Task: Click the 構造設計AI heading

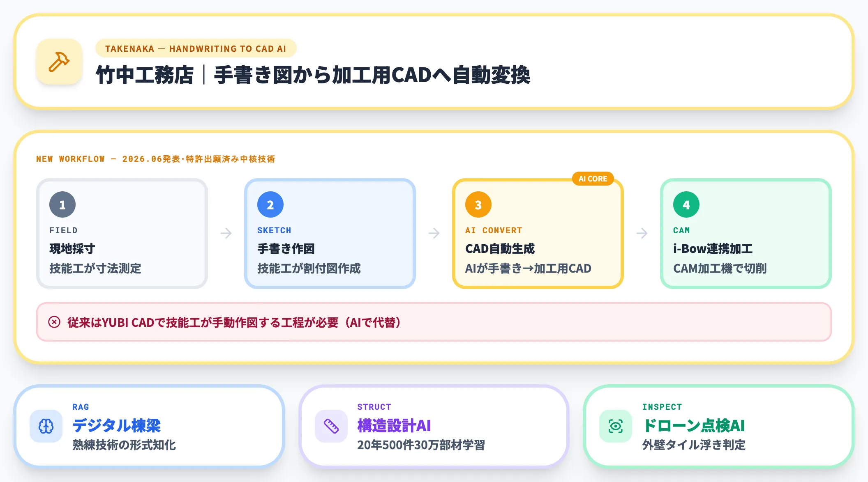Action: (394, 425)
